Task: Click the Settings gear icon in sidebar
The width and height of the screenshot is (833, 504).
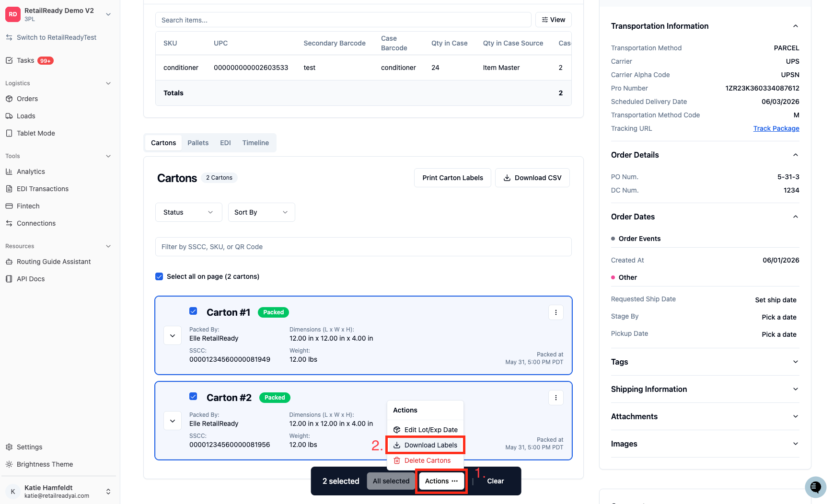Action: coord(9,447)
